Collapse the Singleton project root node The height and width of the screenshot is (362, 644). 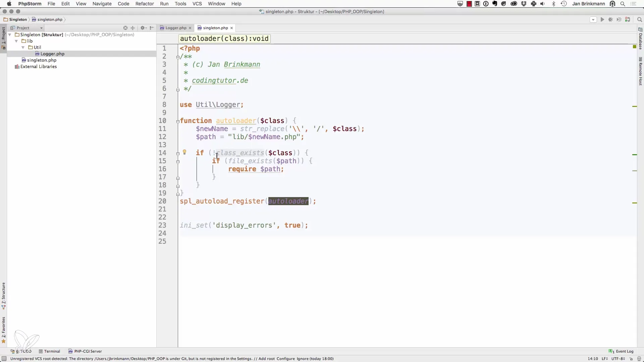10,35
